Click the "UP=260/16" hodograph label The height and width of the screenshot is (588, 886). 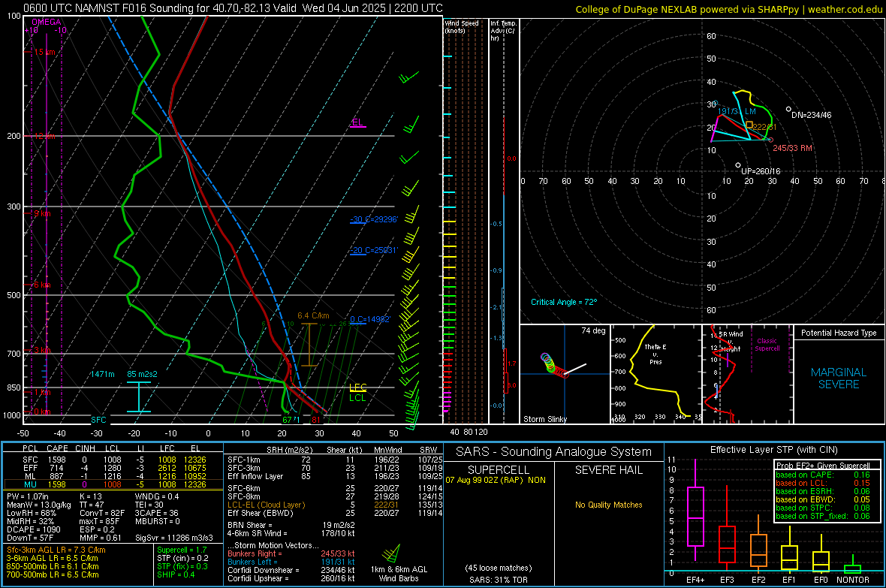pyautogui.click(x=761, y=171)
